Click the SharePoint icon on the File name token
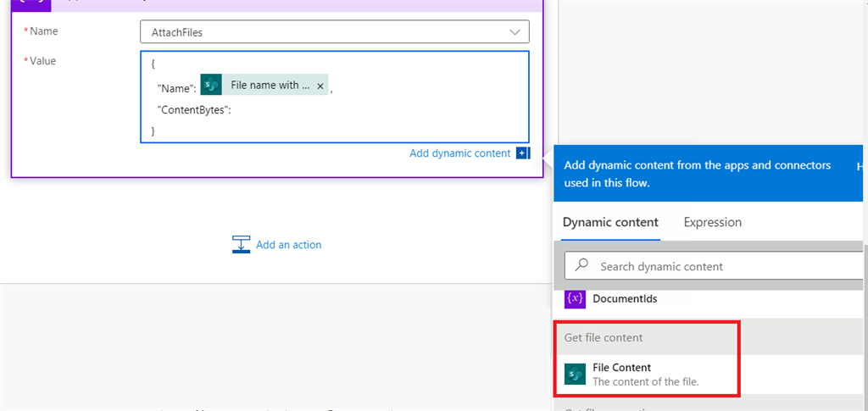The width and height of the screenshot is (868, 411). point(211,86)
